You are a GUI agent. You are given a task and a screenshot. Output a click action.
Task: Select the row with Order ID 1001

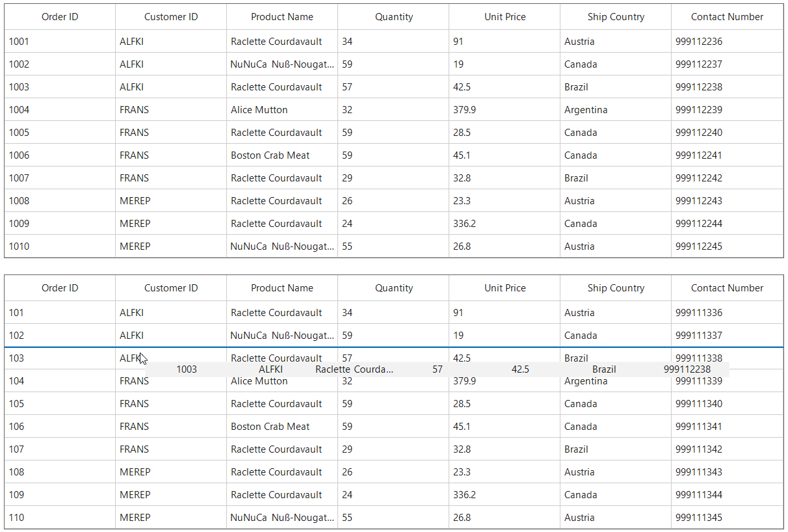click(60, 41)
